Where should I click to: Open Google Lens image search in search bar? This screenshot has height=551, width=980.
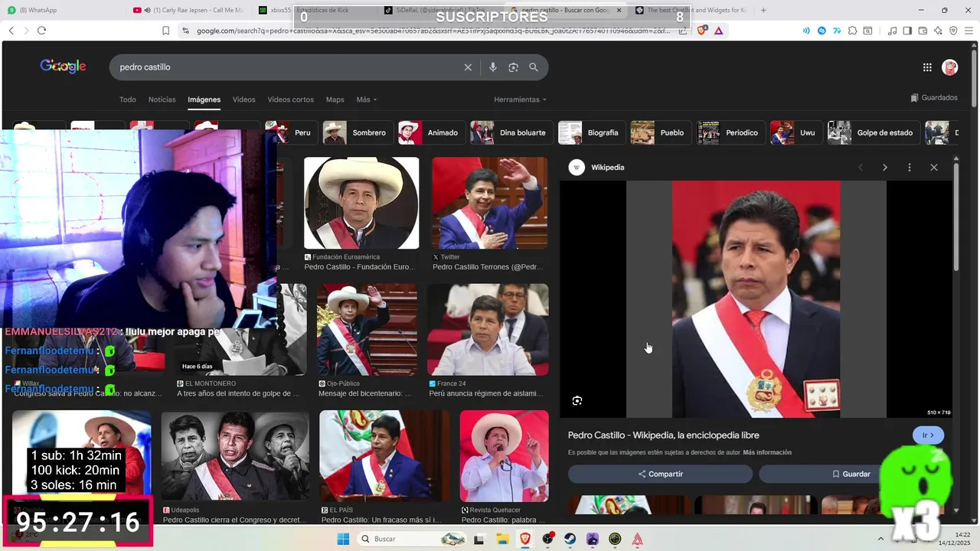[x=513, y=67]
